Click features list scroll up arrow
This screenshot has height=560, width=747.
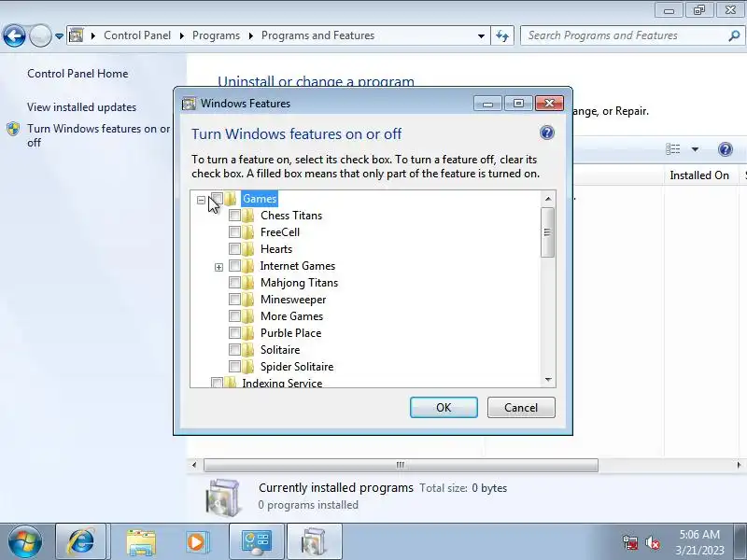(548, 199)
